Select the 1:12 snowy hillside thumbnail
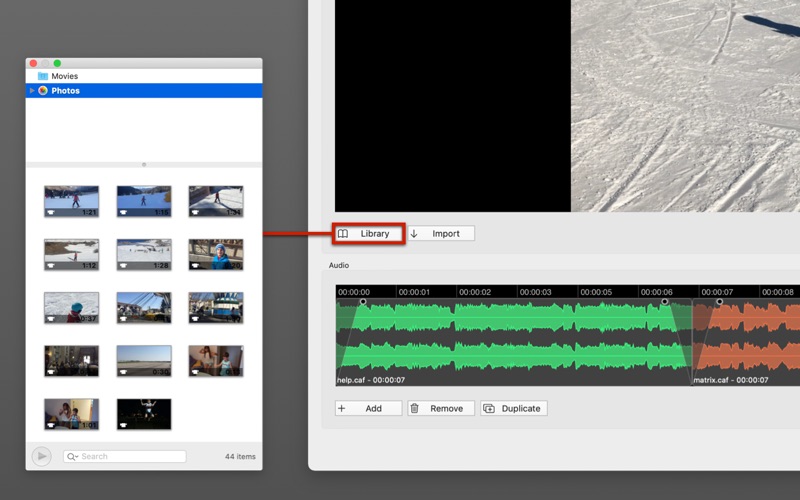Image resolution: width=800 pixels, height=500 pixels. tap(71, 255)
